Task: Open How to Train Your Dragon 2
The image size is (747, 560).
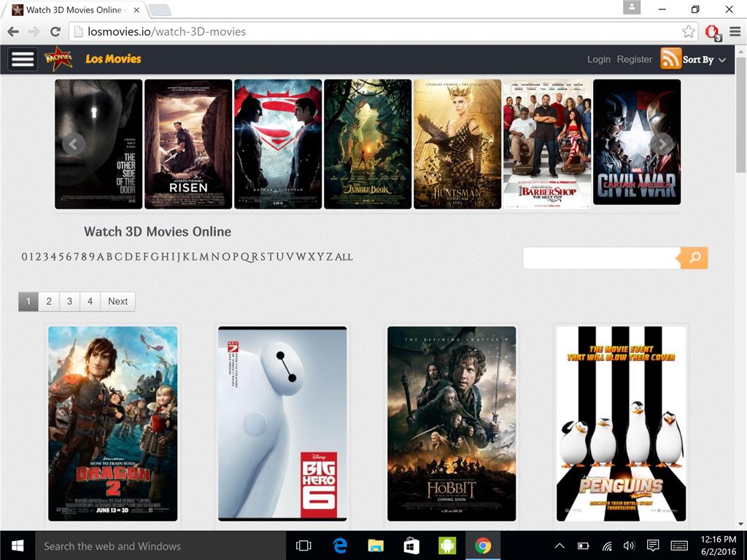Action: tap(113, 424)
